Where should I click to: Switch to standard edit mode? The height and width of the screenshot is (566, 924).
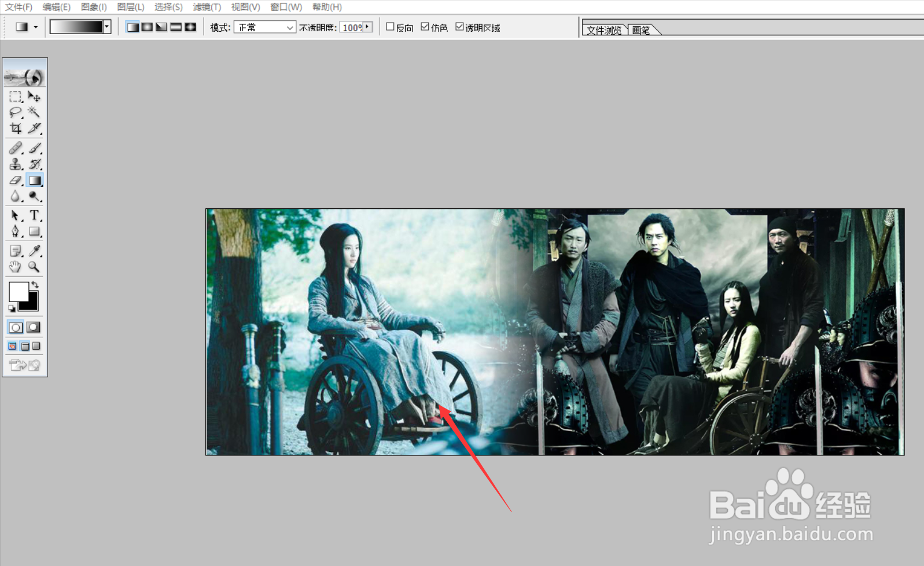pyautogui.click(x=16, y=328)
